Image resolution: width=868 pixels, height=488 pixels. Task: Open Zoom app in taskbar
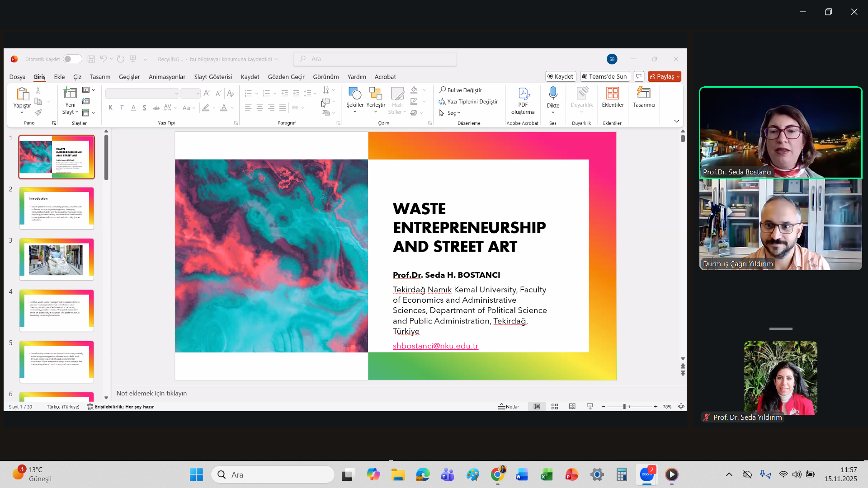pos(647,474)
